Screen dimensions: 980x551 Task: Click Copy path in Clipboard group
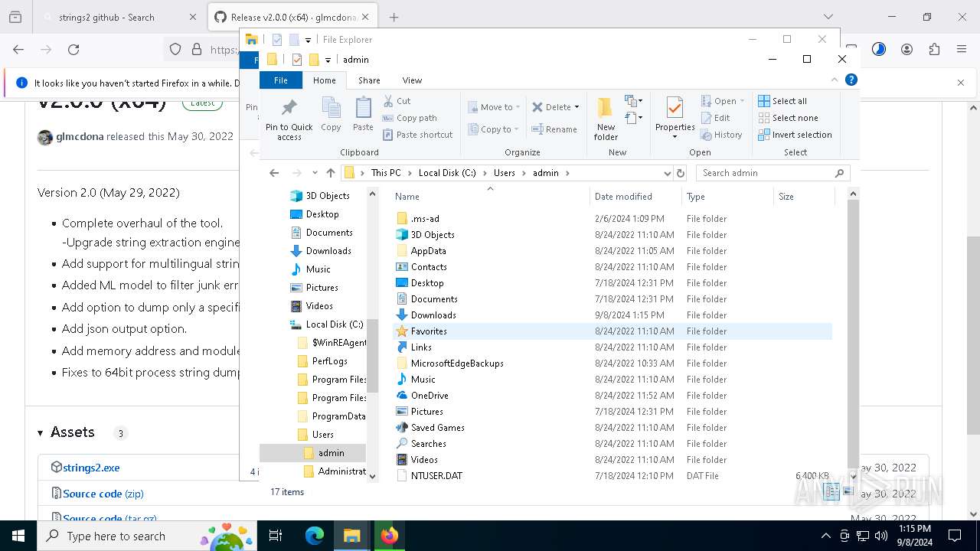(x=410, y=118)
